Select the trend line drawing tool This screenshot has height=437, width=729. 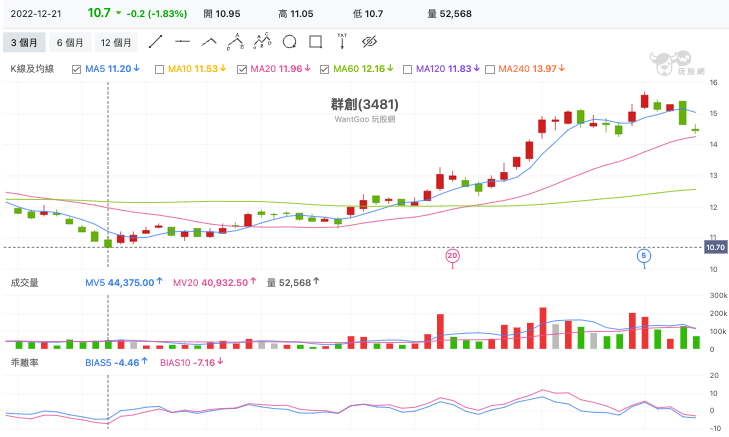point(155,42)
